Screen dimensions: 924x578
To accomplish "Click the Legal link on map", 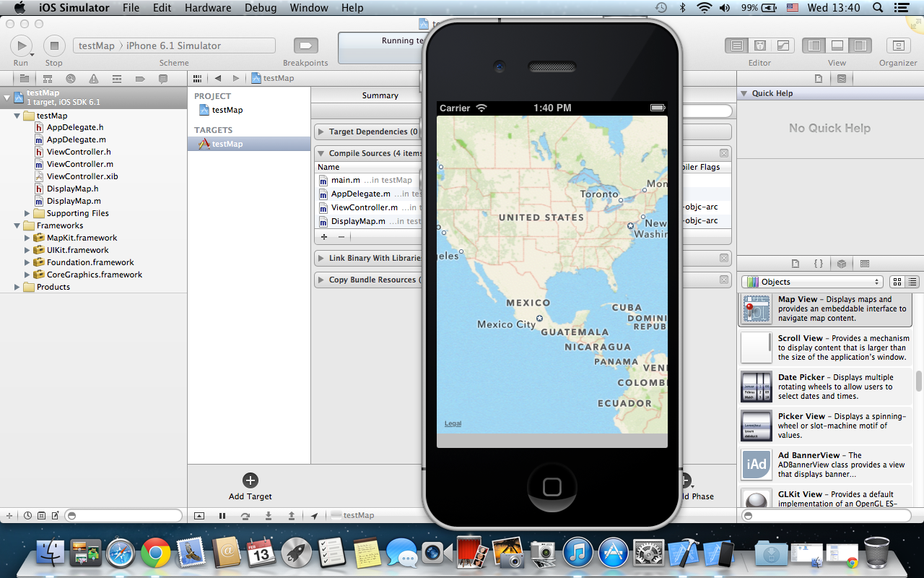I will (453, 423).
